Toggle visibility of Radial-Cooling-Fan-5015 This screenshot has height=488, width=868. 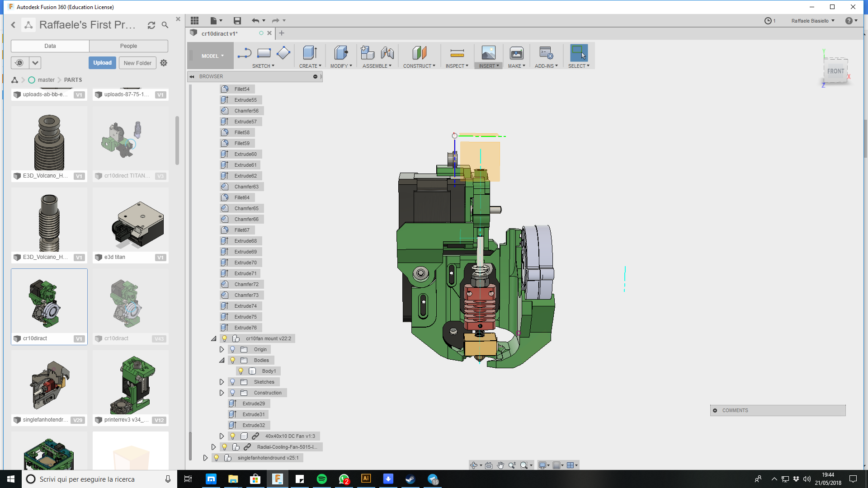[x=224, y=447]
